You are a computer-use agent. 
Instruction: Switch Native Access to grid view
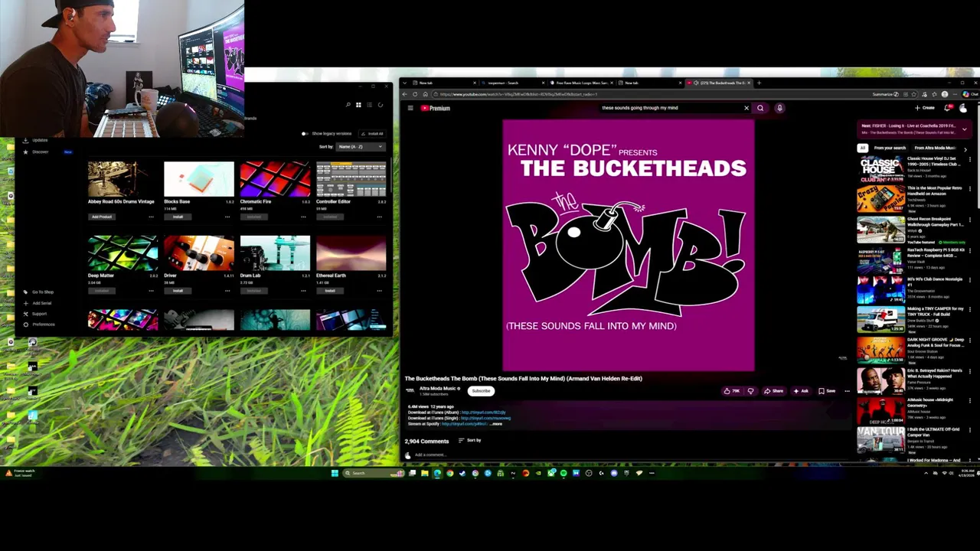click(358, 105)
